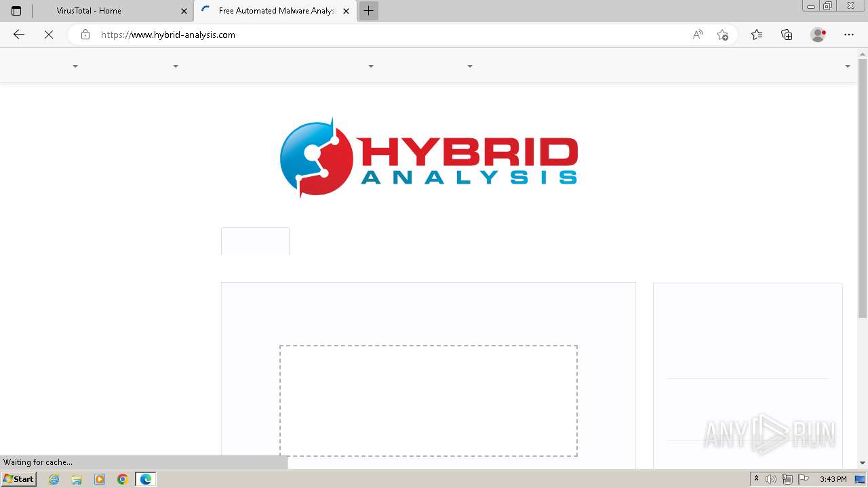Screen dimensions: 868x488
Task: Show desktop using the taskbar corner button
Action: click(x=861, y=479)
